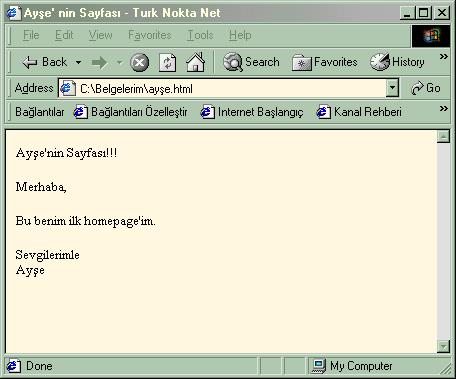The width and height of the screenshot is (456, 379).
Task: Click the Back arrow button
Action: pyautogui.click(x=44, y=62)
